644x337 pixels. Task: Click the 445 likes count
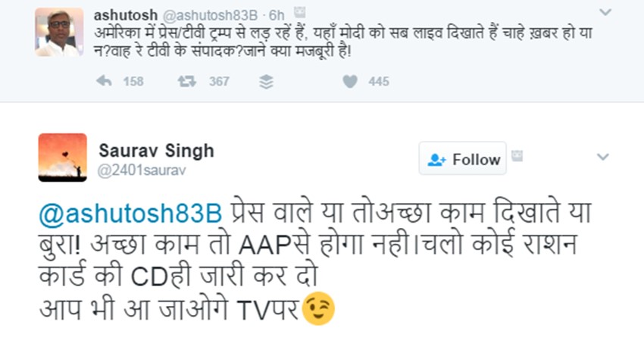pyautogui.click(x=379, y=81)
